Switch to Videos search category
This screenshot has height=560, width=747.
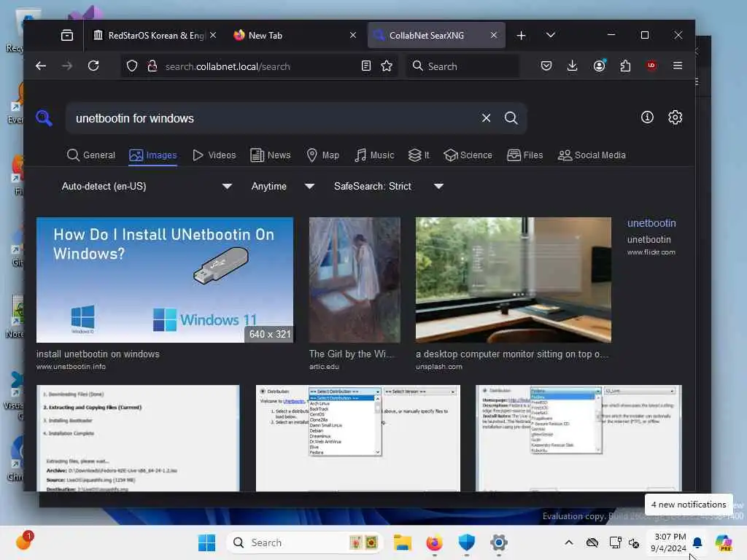tap(214, 155)
